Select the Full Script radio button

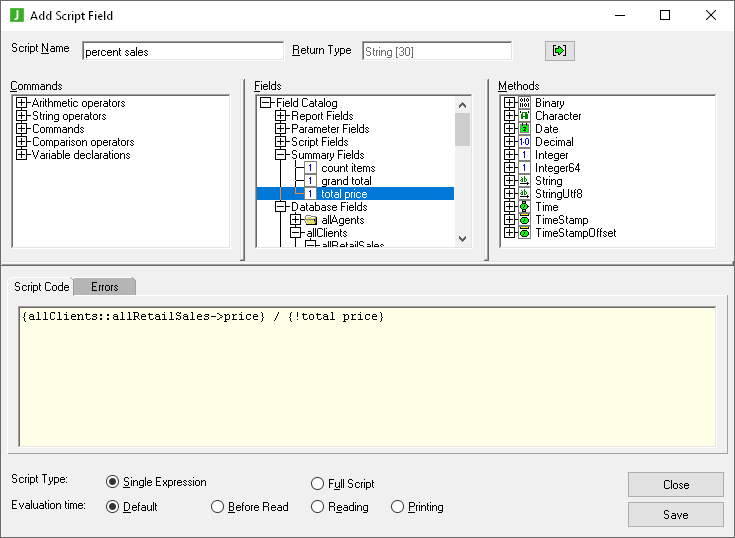coord(318,484)
